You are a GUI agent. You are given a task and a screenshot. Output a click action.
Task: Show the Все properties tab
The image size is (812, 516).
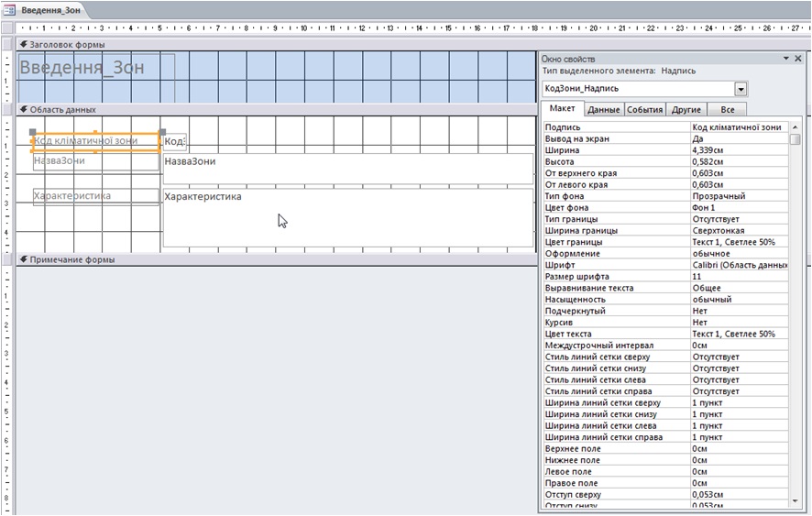click(727, 110)
